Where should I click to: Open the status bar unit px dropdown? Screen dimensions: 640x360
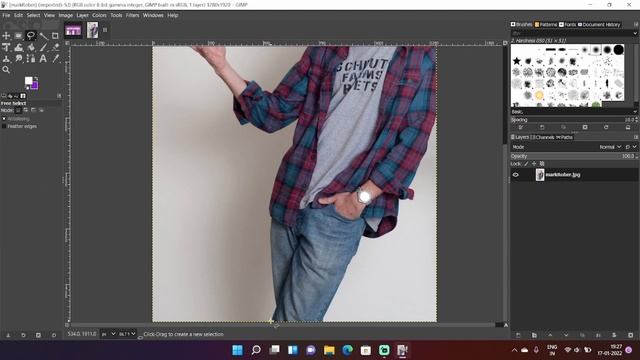pos(108,334)
